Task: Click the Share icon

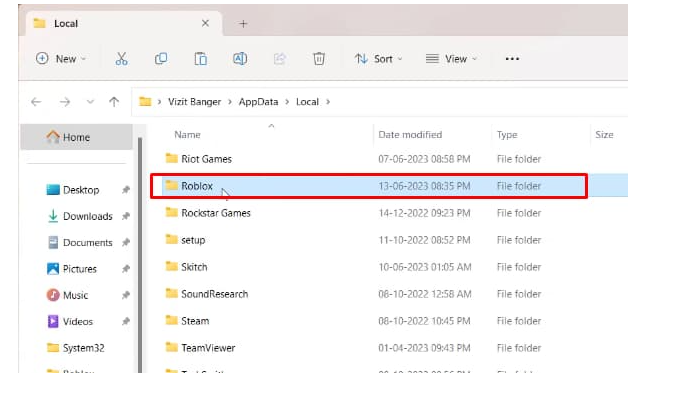Action: pos(280,59)
